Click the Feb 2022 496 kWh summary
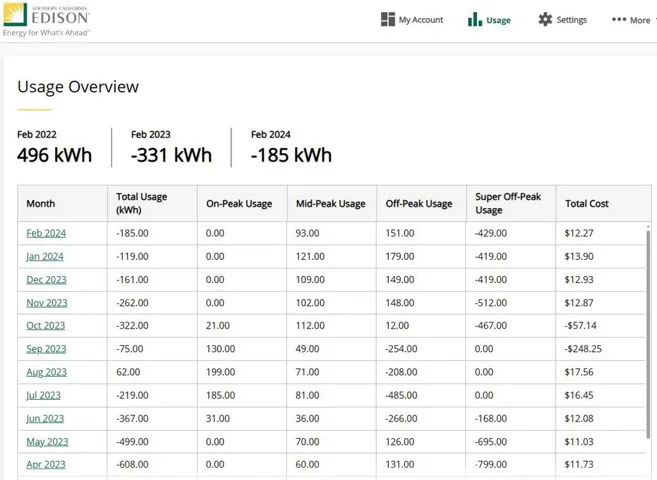The height and width of the screenshot is (480, 657). coord(54,147)
